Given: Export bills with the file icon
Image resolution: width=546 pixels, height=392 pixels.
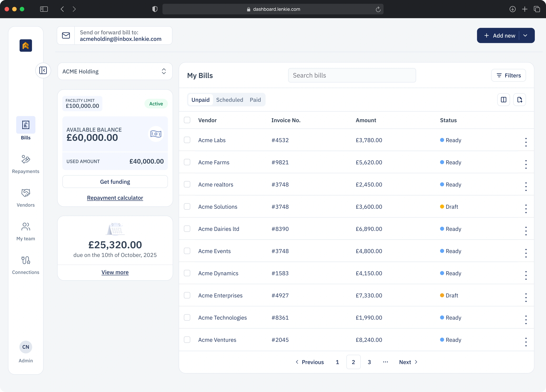Looking at the screenshot, I should 520,100.
